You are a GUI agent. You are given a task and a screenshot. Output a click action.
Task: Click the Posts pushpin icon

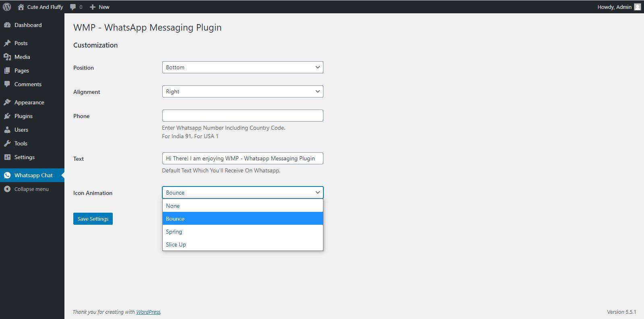[7, 43]
